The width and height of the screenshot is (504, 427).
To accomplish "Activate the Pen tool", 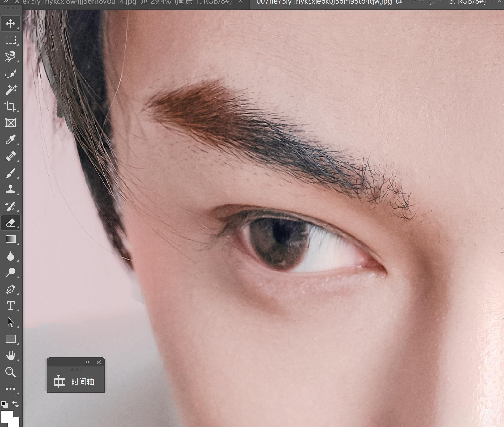I will [x=11, y=289].
